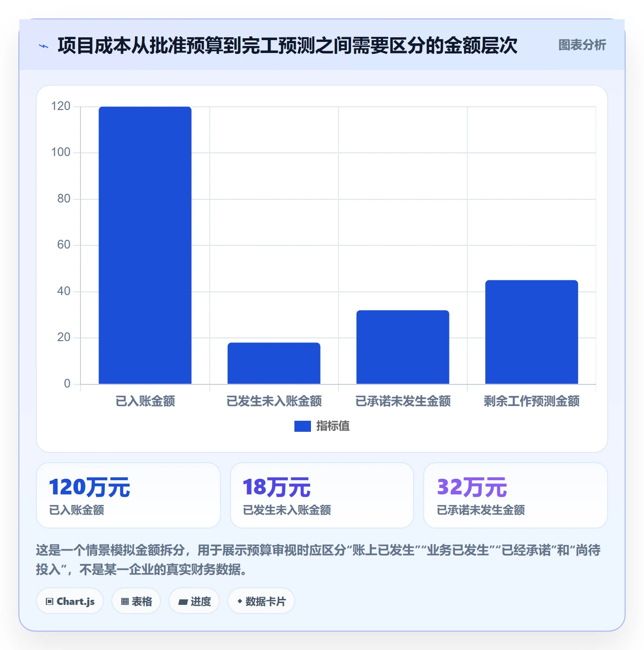Click the square icon in Chart.js tag
This screenshot has height=650, width=644.
[50, 602]
